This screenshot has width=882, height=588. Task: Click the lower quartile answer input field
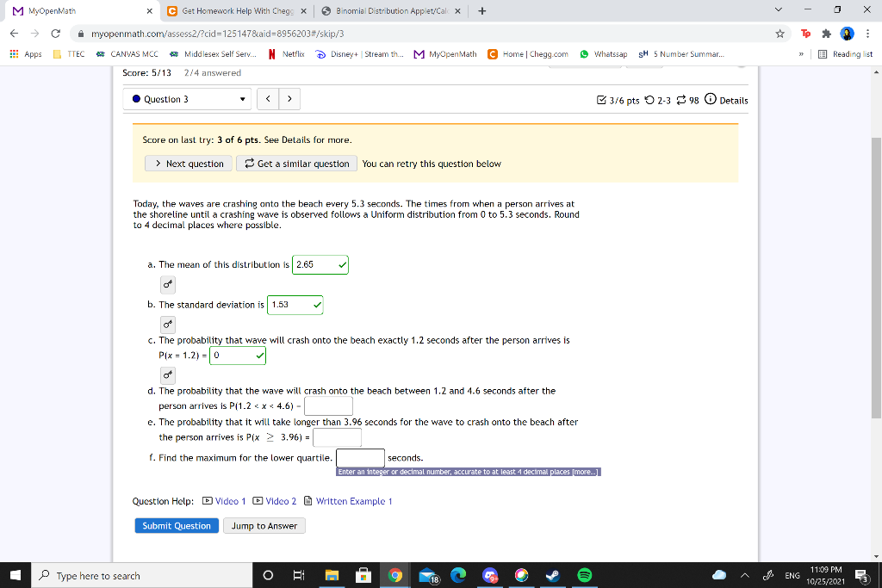[x=359, y=457]
